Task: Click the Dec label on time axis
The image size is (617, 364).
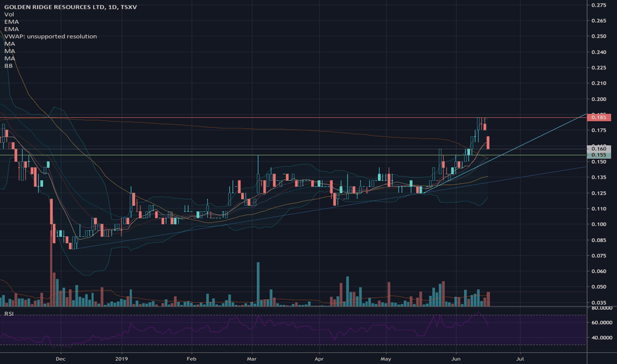Action: [x=60, y=359]
